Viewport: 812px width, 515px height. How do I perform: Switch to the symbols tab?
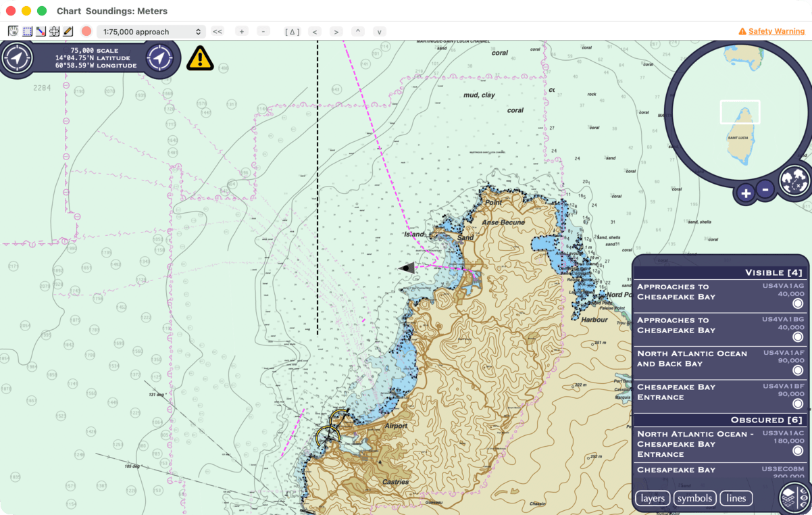pos(695,499)
